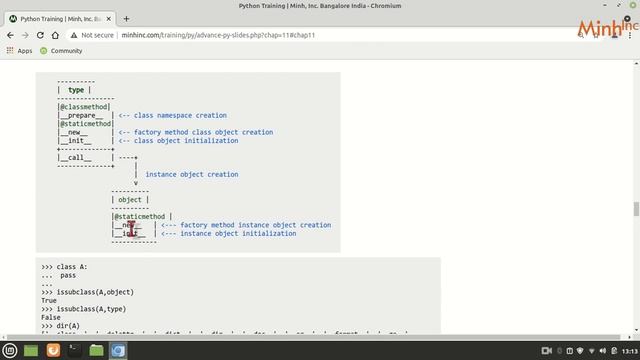Viewport: 640px width, 360px height.
Task: Open the Apps bookmark shortcut
Action: [x=19, y=51]
